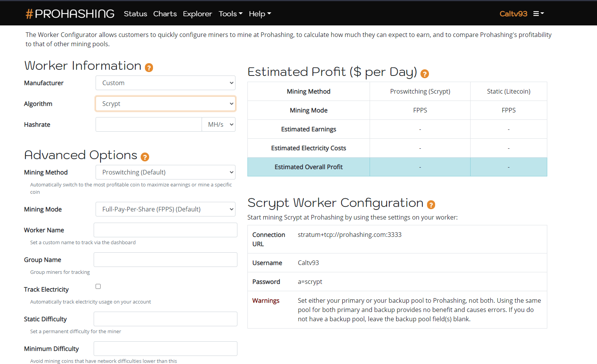Click the Warnings label in configuration table
Image resolution: width=597 pixels, height=364 pixels.
(266, 300)
